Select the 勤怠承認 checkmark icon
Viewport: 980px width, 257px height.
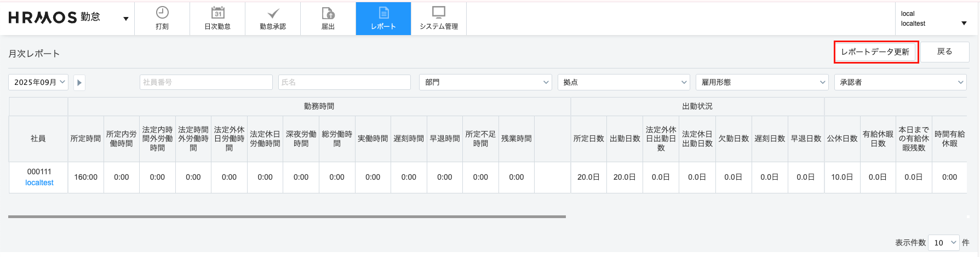(x=273, y=13)
